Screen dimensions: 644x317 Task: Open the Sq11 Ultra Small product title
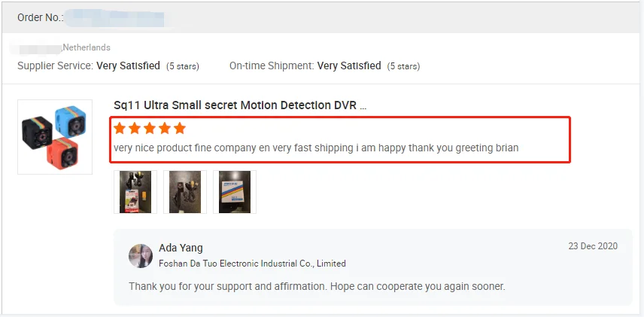tap(240, 105)
